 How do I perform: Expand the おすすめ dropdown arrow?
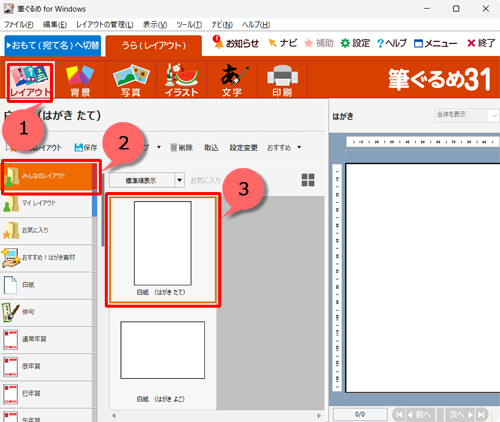click(x=299, y=147)
